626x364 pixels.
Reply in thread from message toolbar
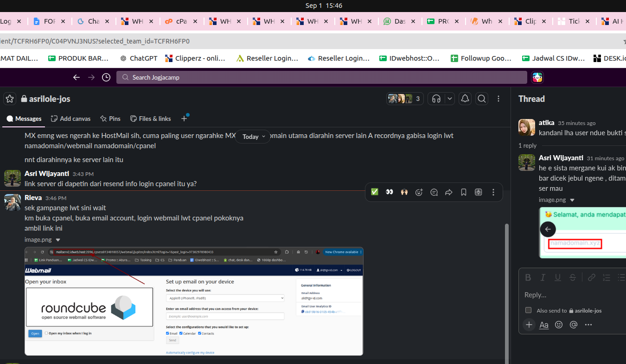pos(434,192)
